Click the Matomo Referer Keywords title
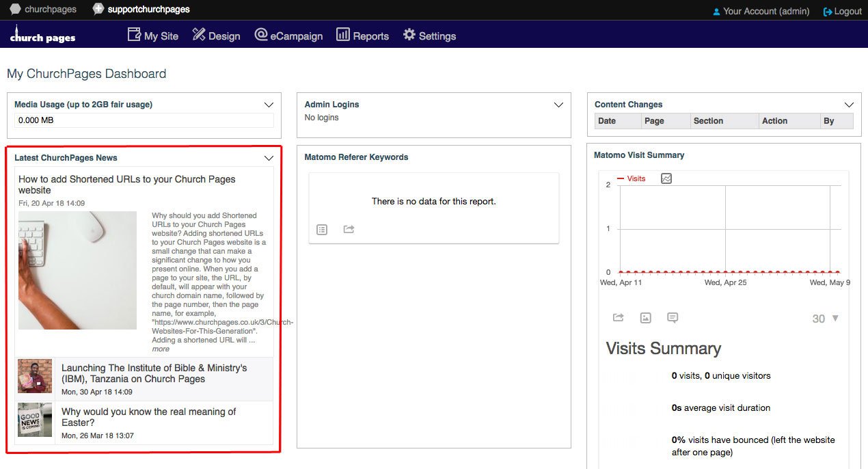868x469 pixels. click(x=356, y=157)
